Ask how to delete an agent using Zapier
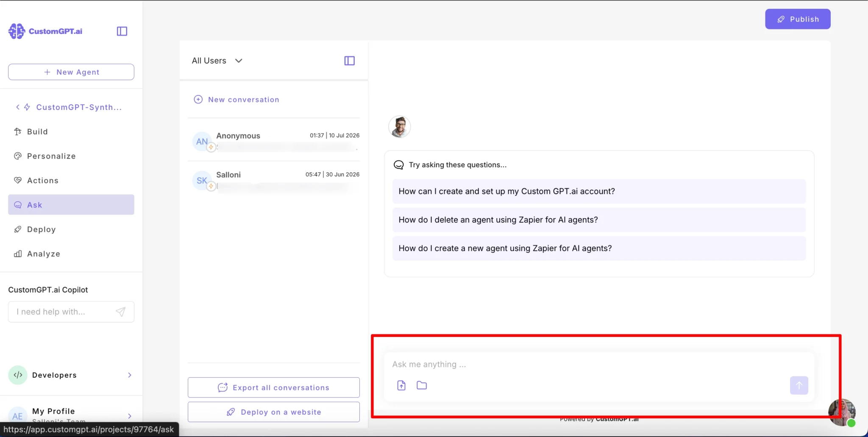Image resolution: width=868 pixels, height=437 pixels. click(x=599, y=220)
